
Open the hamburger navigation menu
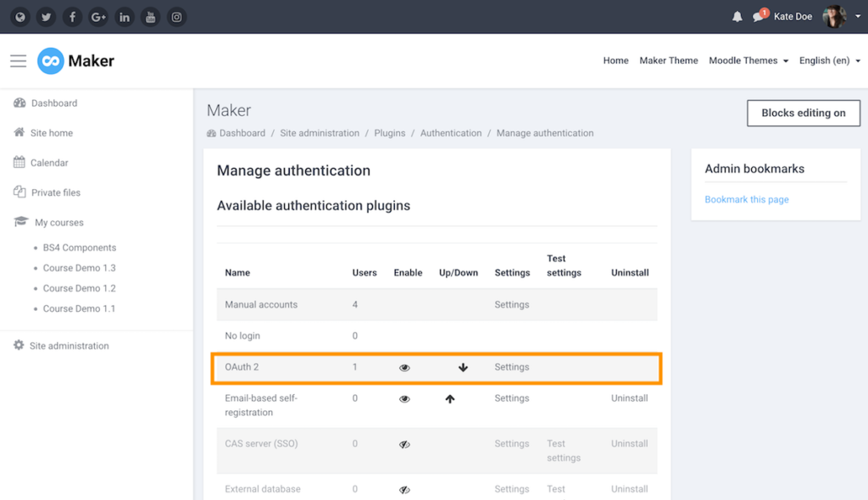pos(18,60)
